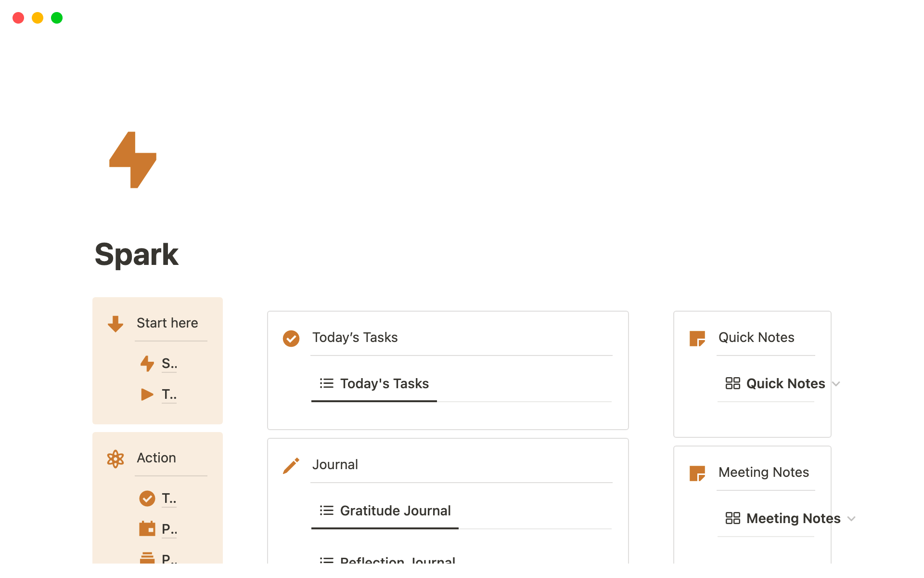
Task: Click the play triangle icon in Start here
Action: click(x=147, y=395)
